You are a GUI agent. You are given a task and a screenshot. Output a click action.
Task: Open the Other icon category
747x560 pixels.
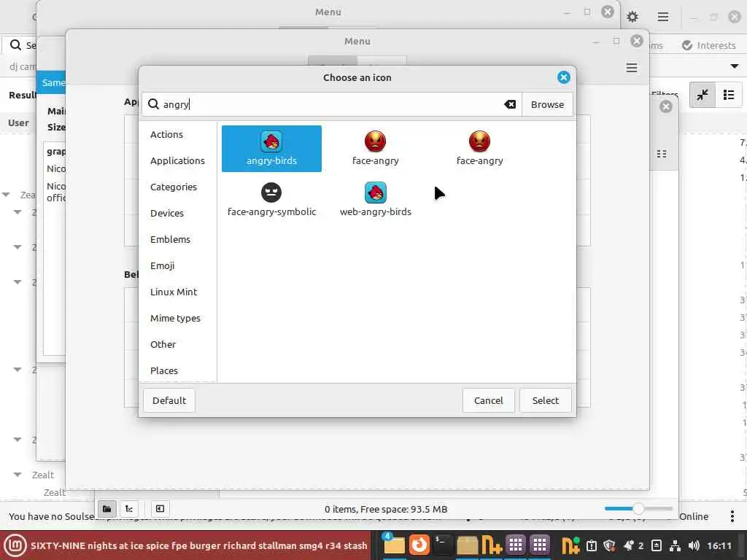coord(163,344)
